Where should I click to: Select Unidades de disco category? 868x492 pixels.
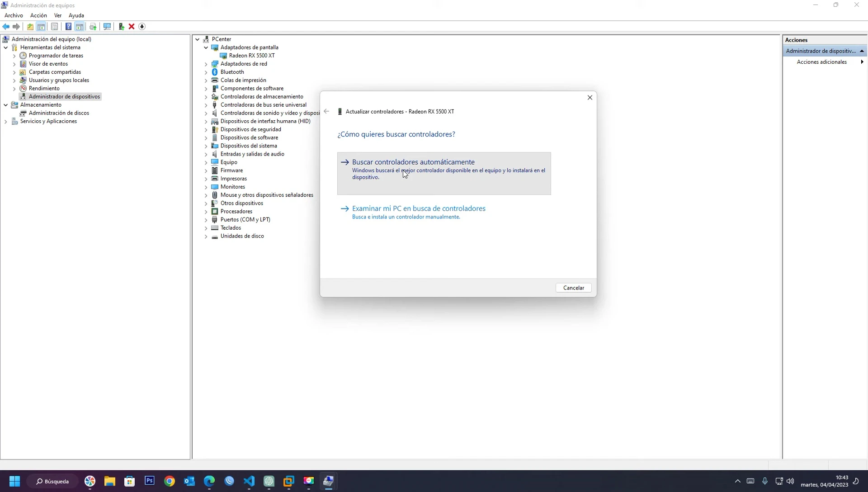click(x=242, y=236)
